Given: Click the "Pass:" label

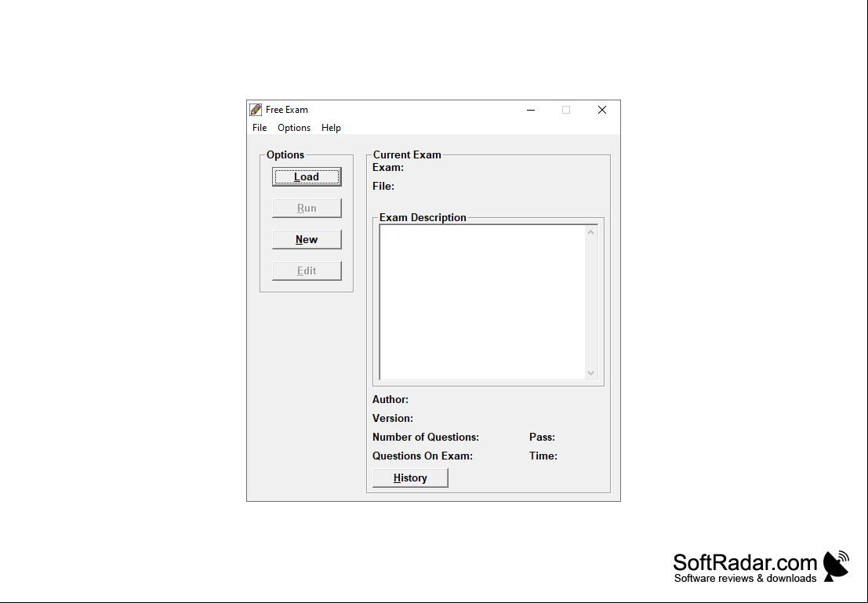Looking at the screenshot, I should click(x=542, y=438).
